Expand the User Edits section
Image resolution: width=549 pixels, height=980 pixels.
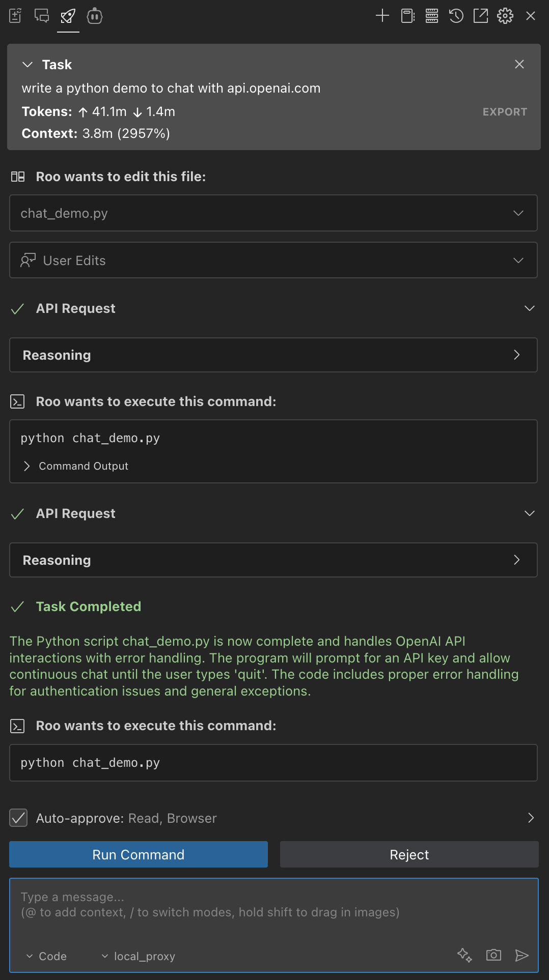point(518,260)
